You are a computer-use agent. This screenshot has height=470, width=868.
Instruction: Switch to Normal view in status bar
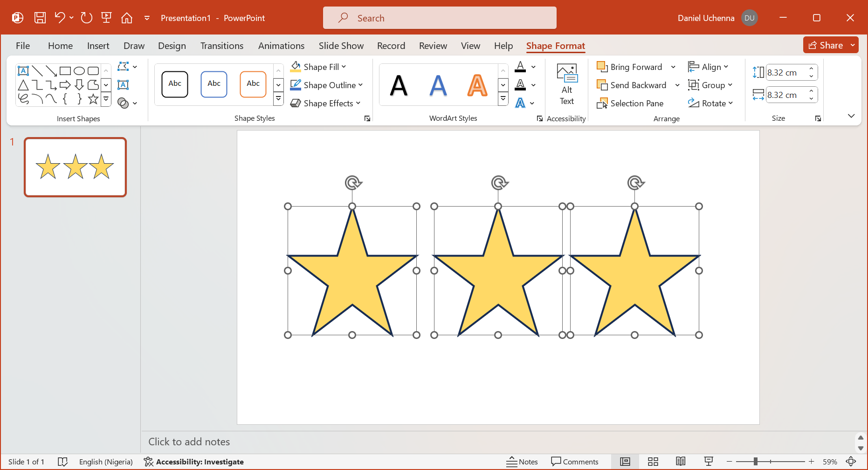(625, 462)
